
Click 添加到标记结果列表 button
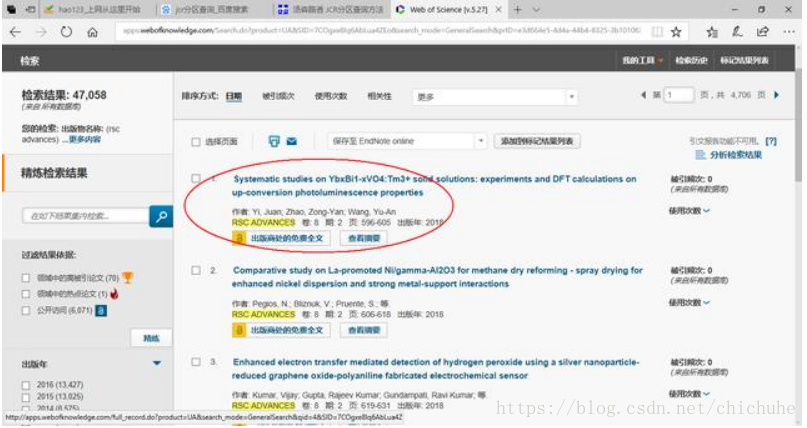tap(537, 141)
